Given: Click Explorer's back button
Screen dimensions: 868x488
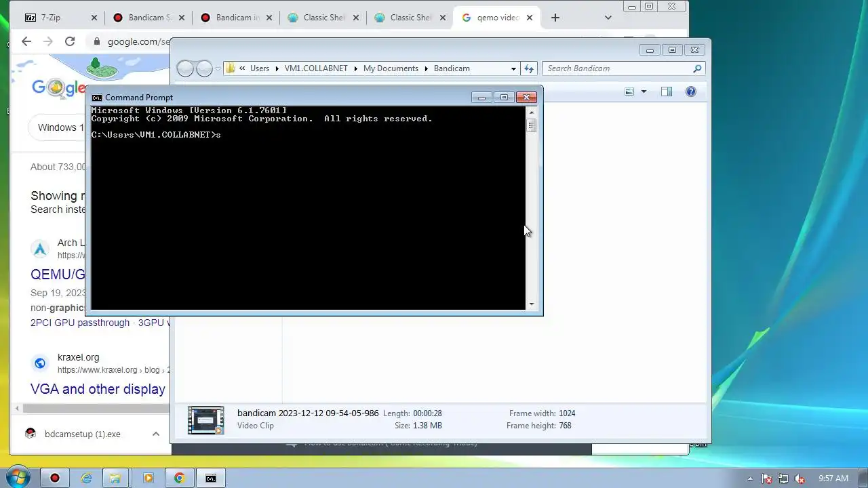Looking at the screenshot, I should point(185,68).
